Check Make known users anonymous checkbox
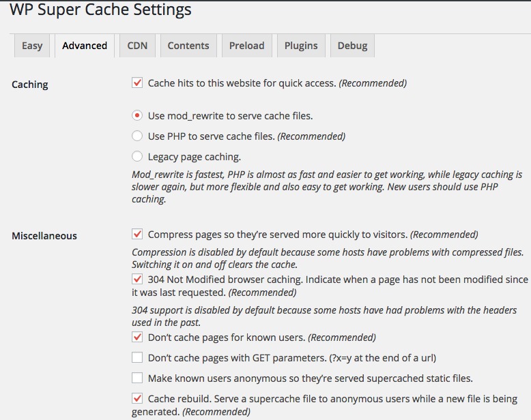Image resolution: width=531 pixels, height=420 pixels. [137, 378]
